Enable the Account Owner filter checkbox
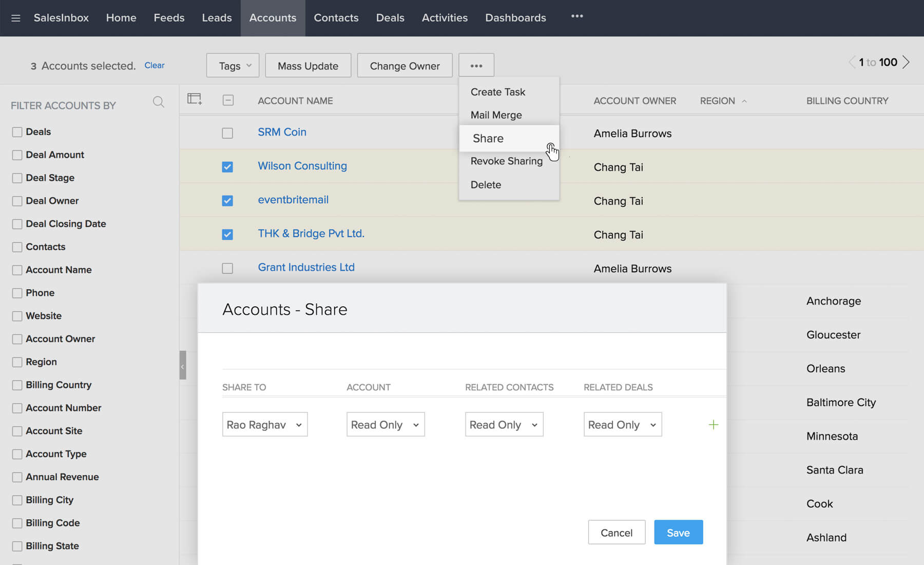The width and height of the screenshot is (924, 565). (17, 339)
